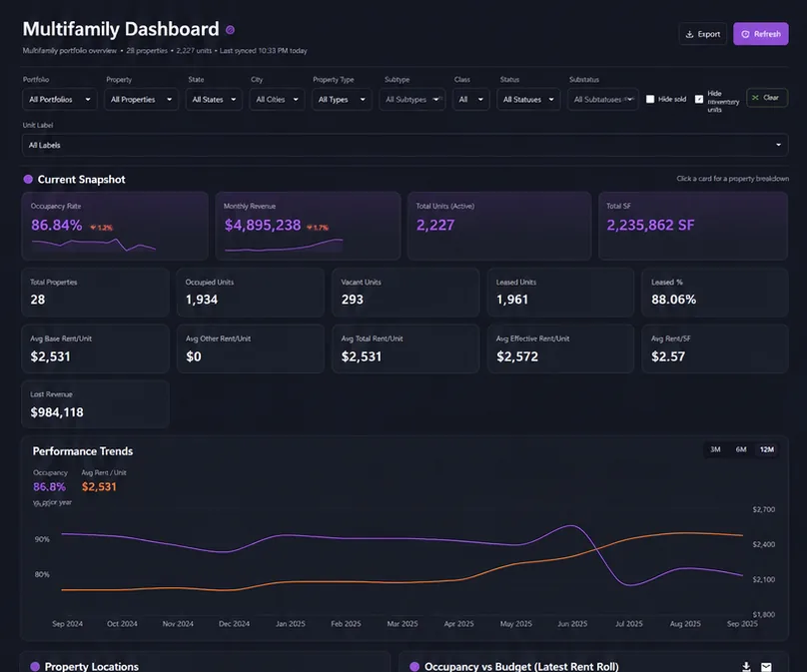Switch Performance Trends to 6M range
Viewport: 807px width, 672px height.
(x=741, y=449)
